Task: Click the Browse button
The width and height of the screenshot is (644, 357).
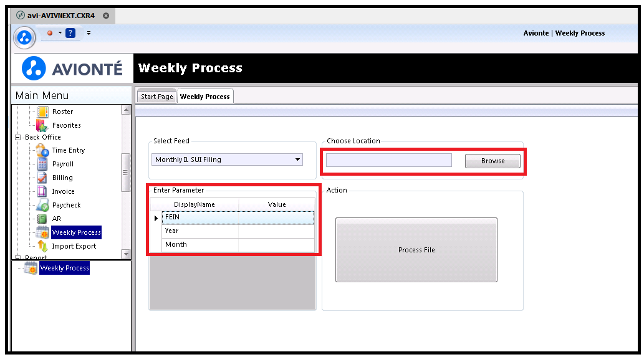Action: pyautogui.click(x=493, y=161)
